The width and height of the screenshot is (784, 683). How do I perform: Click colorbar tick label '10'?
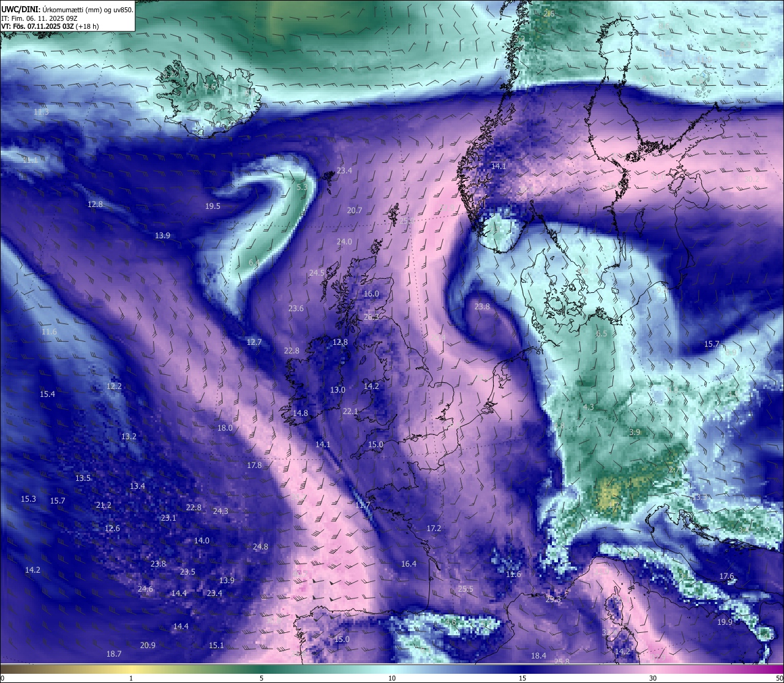(x=392, y=678)
